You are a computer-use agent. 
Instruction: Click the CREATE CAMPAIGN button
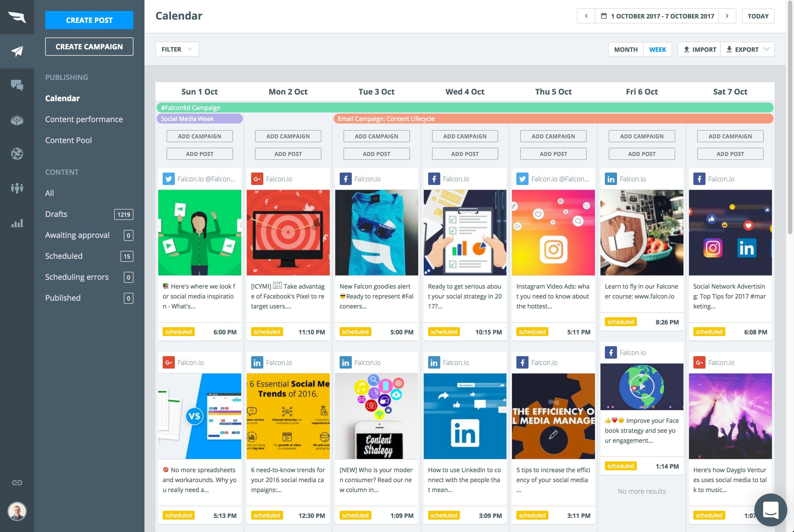click(x=89, y=46)
